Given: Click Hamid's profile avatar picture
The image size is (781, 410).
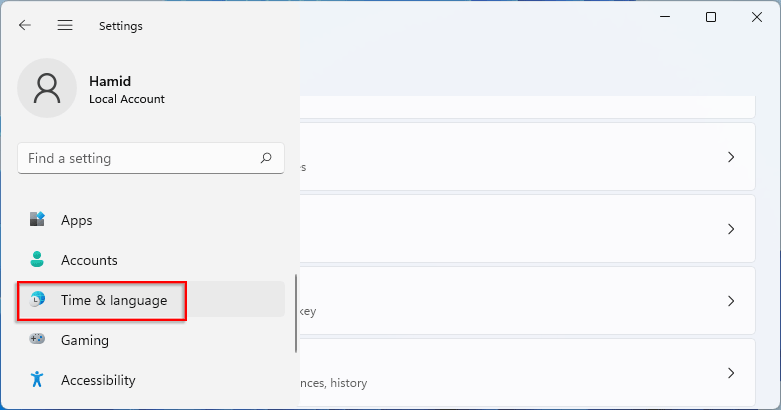Looking at the screenshot, I should [47, 88].
